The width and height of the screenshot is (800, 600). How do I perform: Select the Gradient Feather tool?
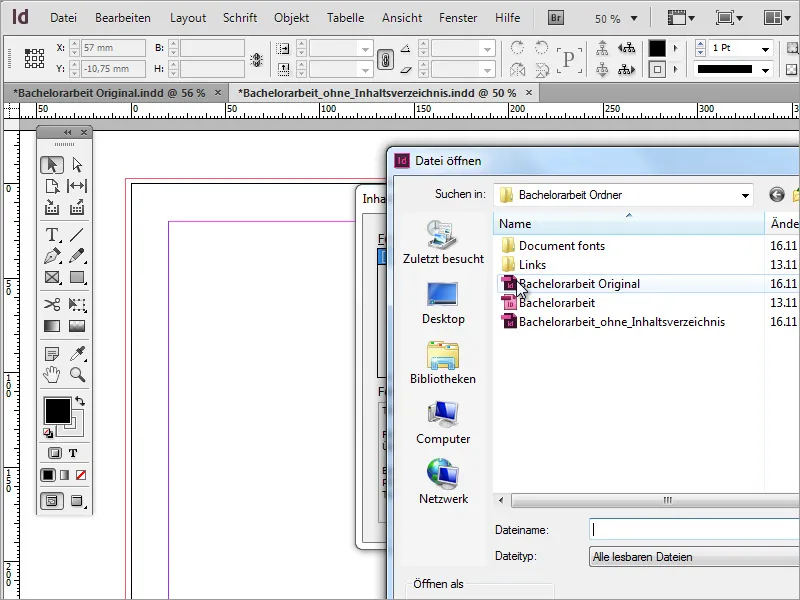coord(77,326)
